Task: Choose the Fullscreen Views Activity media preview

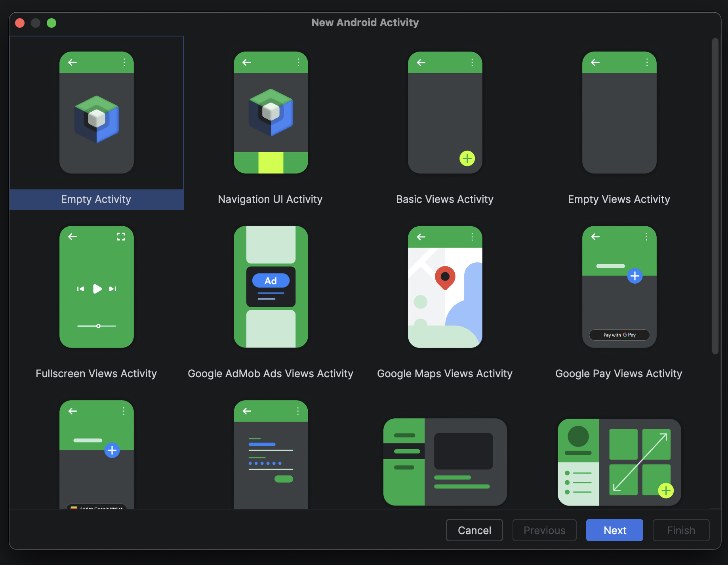Action: pos(97,287)
